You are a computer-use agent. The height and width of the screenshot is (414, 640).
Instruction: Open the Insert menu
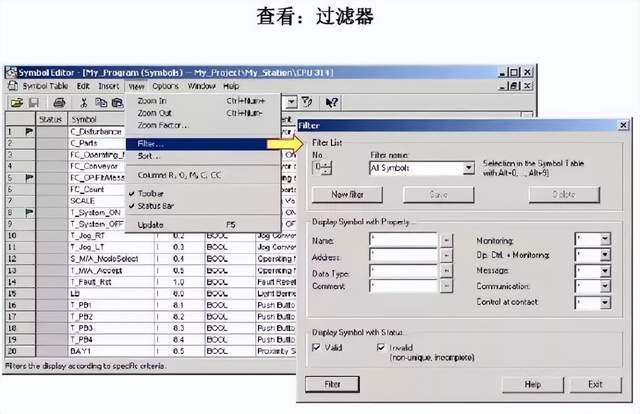(x=109, y=86)
